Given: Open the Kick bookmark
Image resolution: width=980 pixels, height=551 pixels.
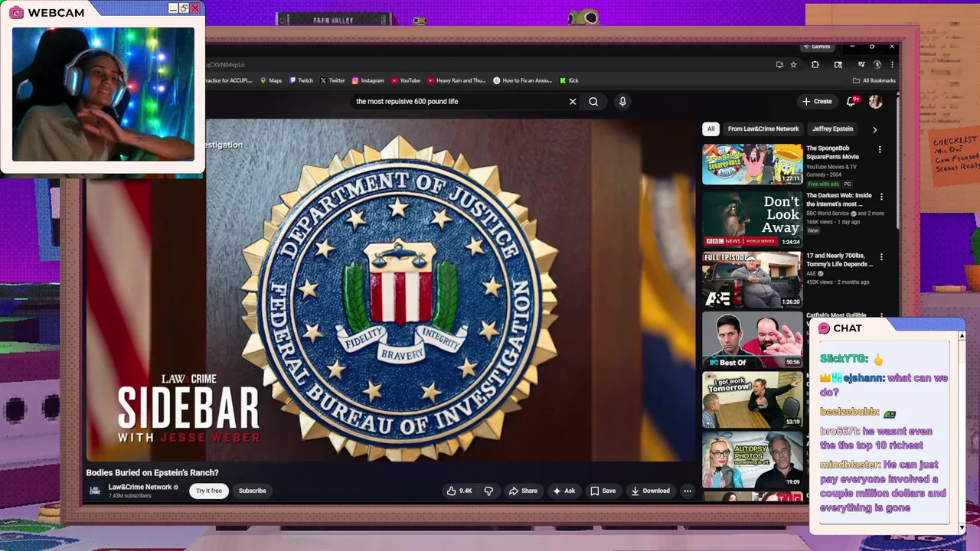Looking at the screenshot, I should pos(569,80).
